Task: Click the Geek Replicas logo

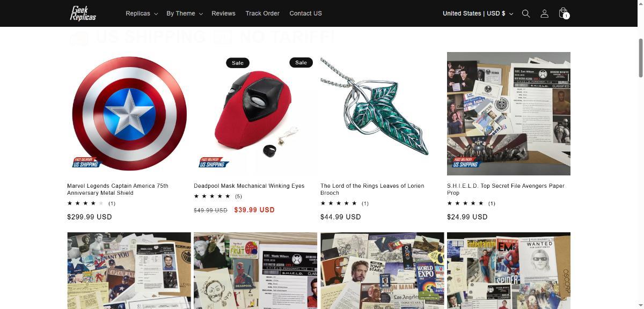Action: tap(83, 13)
